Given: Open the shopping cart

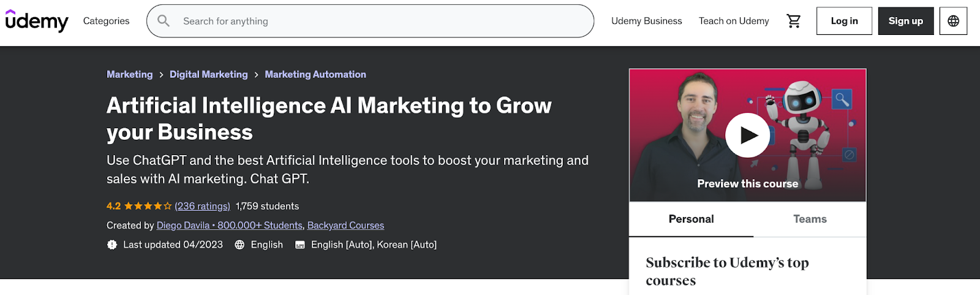Looking at the screenshot, I should tap(794, 21).
